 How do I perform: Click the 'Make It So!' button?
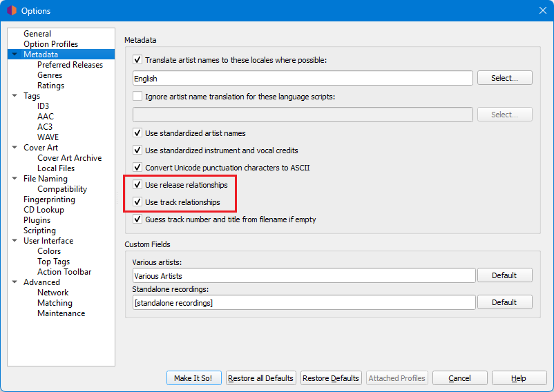(194, 378)
